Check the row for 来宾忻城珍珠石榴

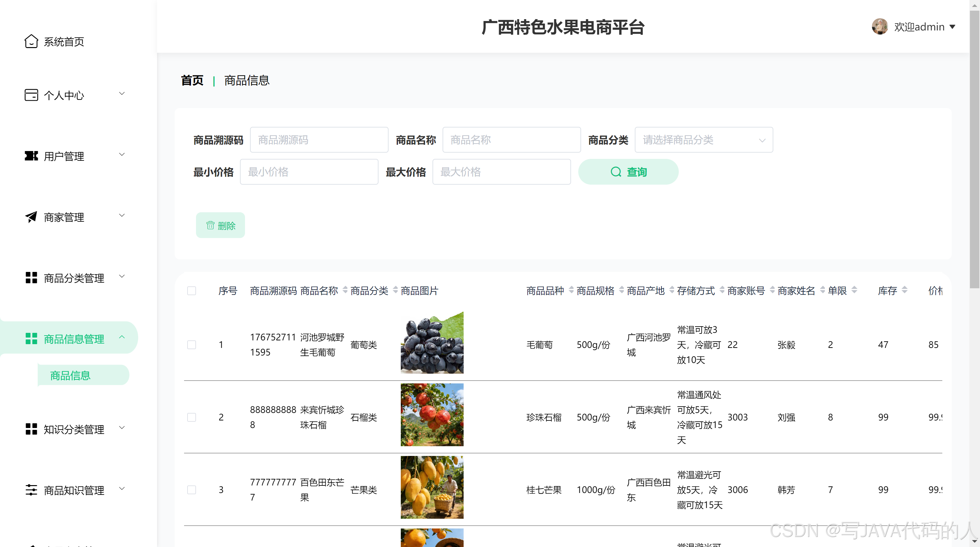pos(191,417)
